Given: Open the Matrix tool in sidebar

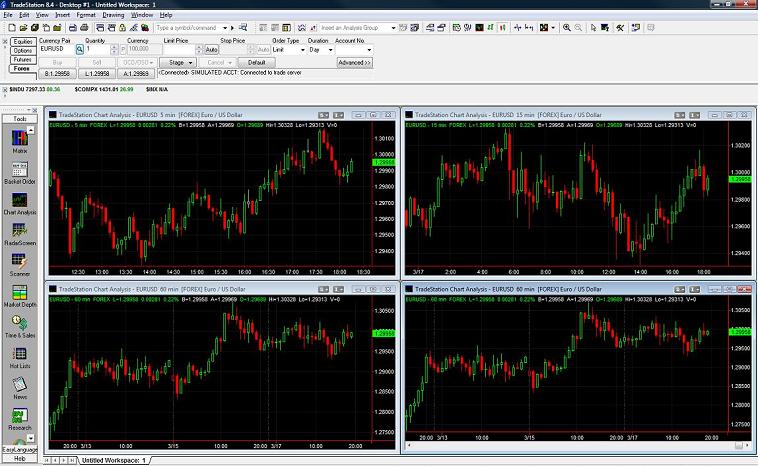Looking at the screenshot, I should [x=20, y=141].
